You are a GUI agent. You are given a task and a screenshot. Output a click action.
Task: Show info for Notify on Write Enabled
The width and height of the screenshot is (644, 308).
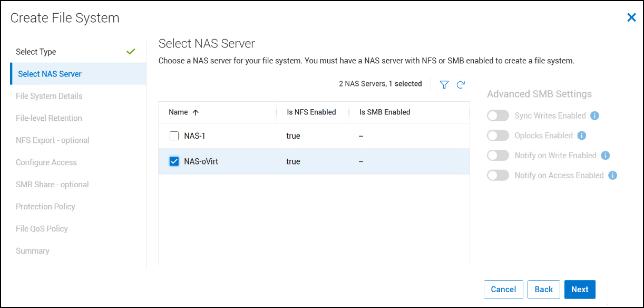[x=606, y=156]
